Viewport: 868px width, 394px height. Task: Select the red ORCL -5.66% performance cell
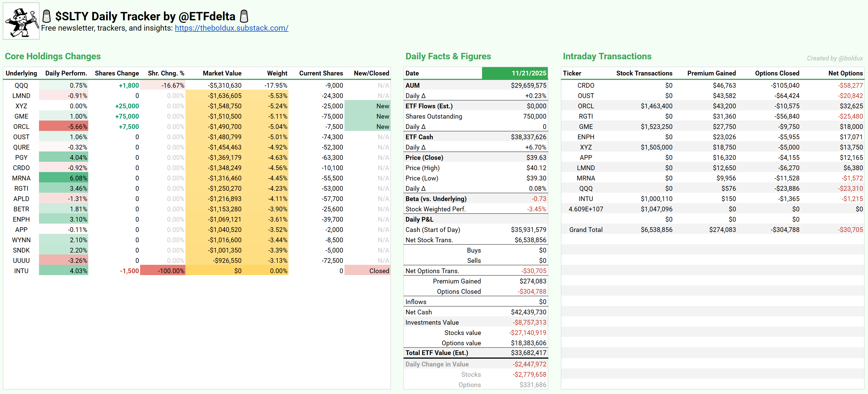(x=64, y=127)
